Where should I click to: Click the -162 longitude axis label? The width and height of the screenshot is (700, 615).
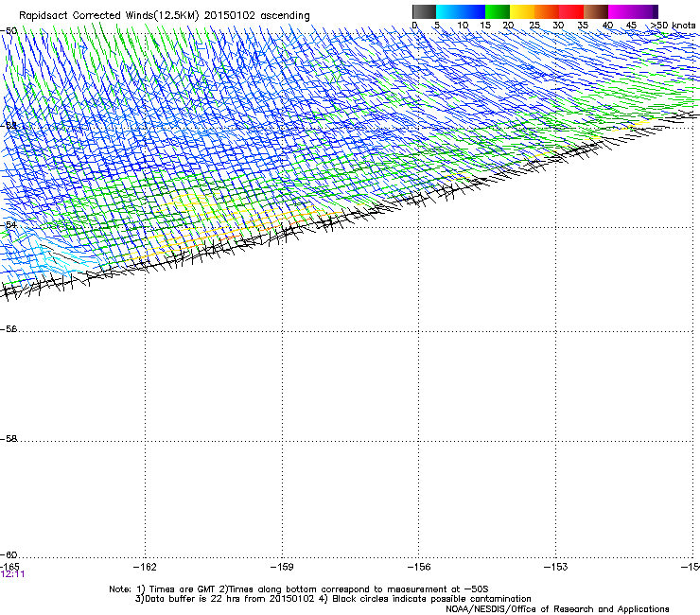145,567
